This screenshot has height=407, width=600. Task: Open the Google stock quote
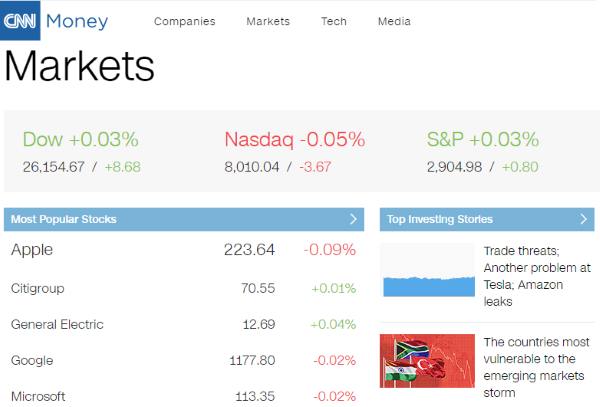(x=32, y=360)
